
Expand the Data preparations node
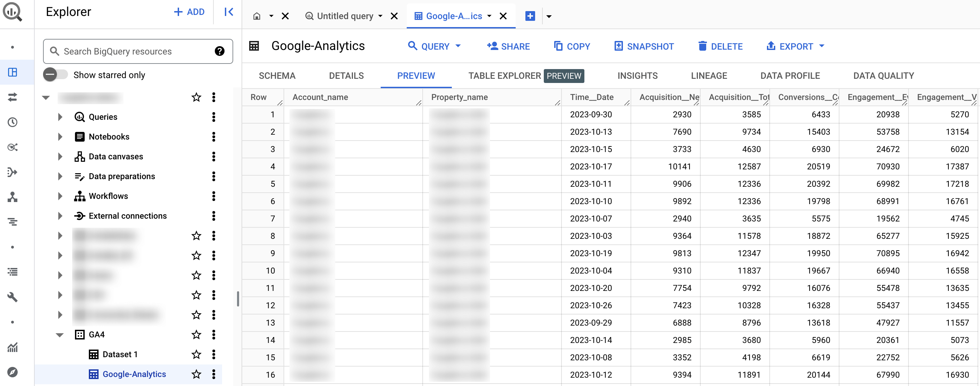coord(60,176)
